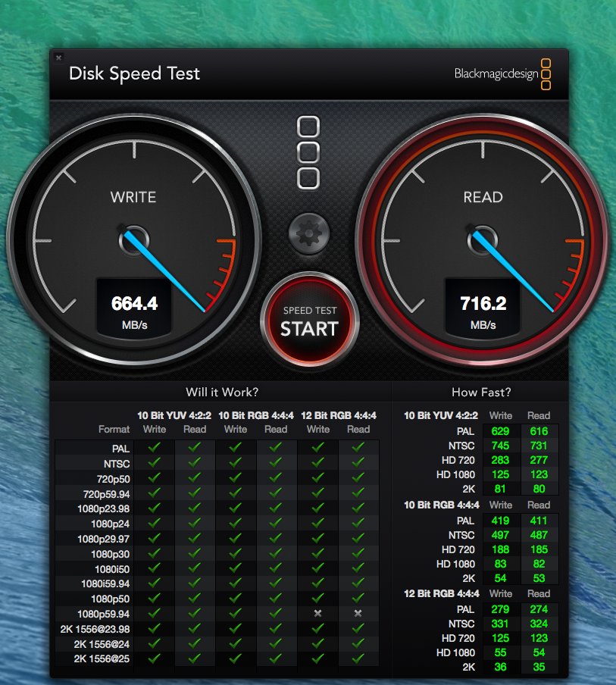Viewport: 616px width, 685px height.
Task: Click the How Fast? heading
Action: pyautogui.click(x=481, y=392)
